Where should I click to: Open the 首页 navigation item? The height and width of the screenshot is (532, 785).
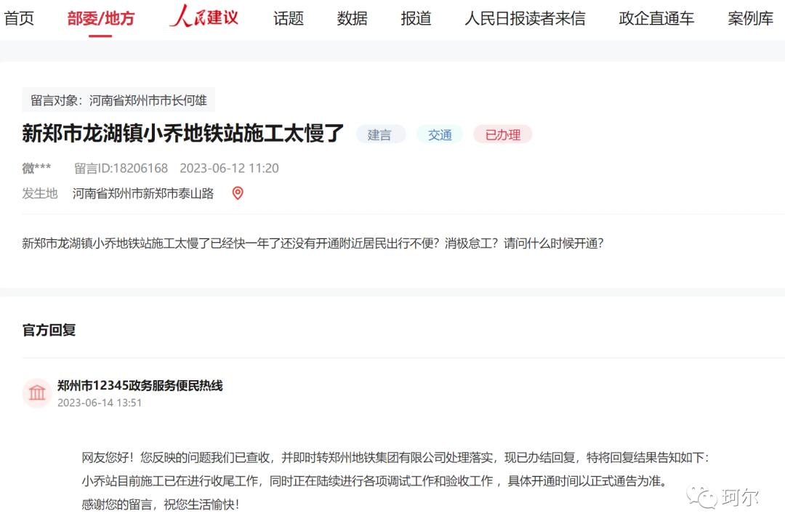coord(20,18)
